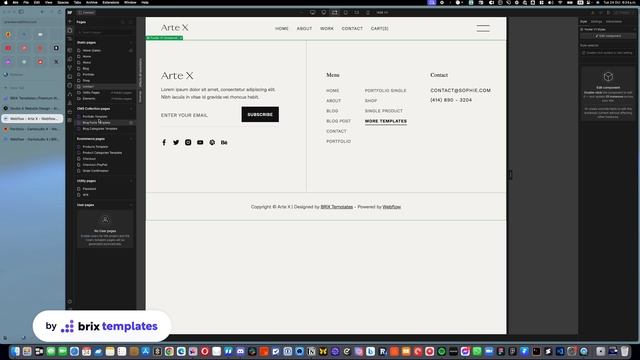
Task: Collapse the Ecommerce pages section
Action: pyautogui.click(x=131, y=139)
